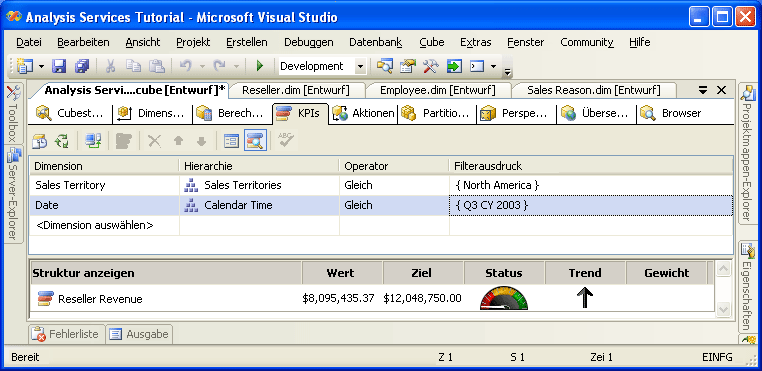The image size is (762, 371).
Task: Open the Cube menu
Action: tap(432, 42)
